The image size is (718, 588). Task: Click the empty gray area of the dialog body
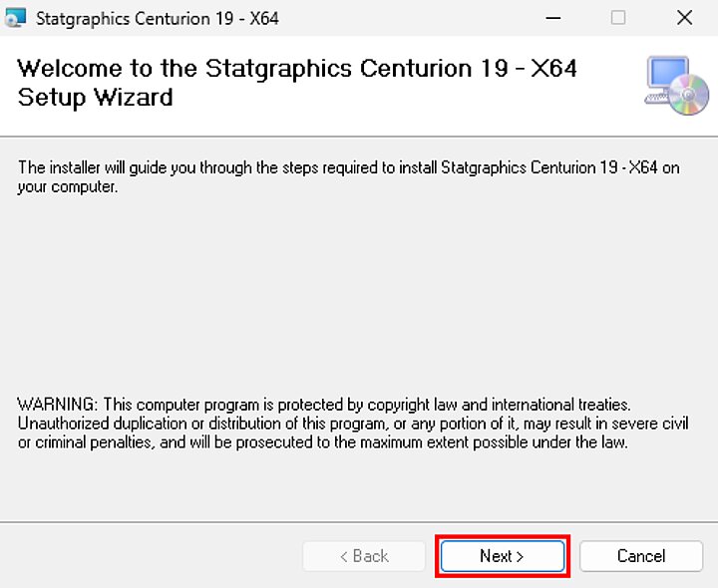(x=359, y=299)
